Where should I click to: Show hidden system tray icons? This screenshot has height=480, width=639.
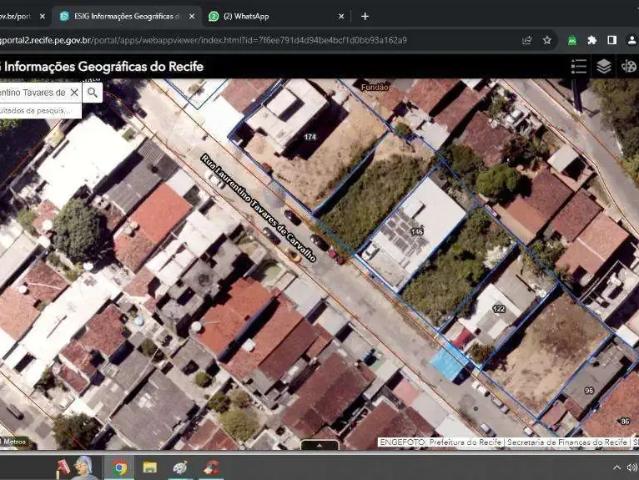[x=617, y=468]
